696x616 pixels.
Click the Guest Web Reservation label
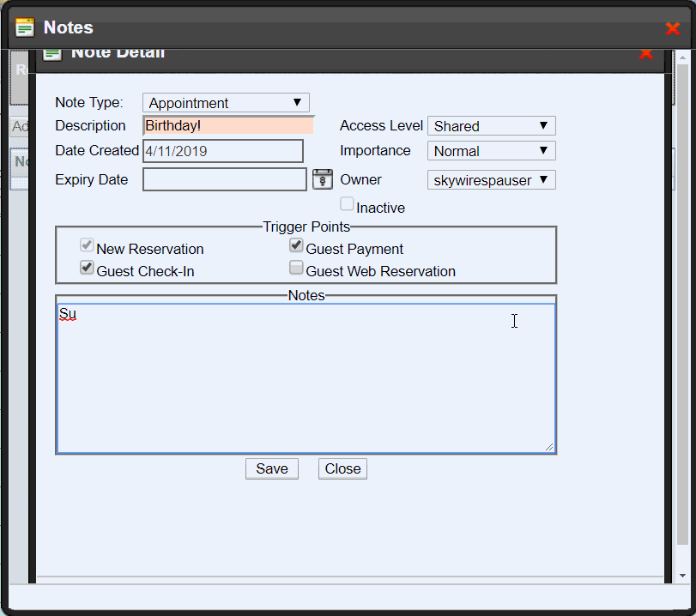[x=380, y=271]
